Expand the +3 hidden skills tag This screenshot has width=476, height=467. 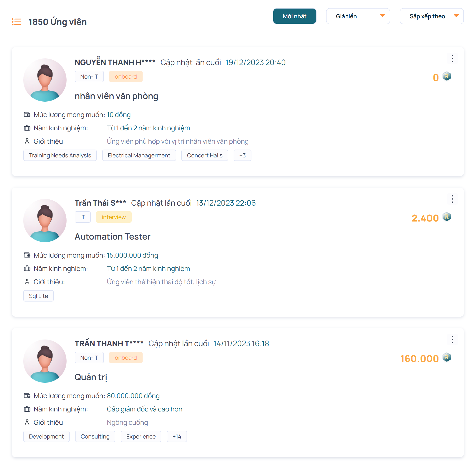pos(242,155)
